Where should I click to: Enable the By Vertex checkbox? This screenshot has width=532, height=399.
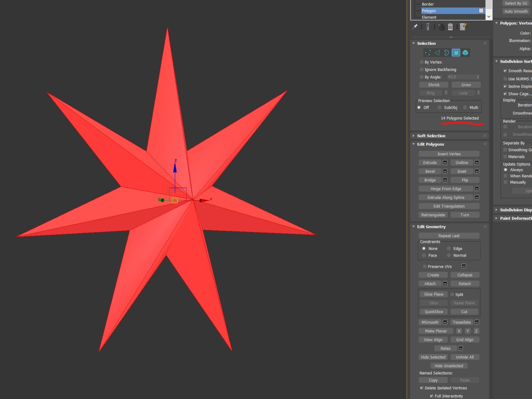pos(421,62)
